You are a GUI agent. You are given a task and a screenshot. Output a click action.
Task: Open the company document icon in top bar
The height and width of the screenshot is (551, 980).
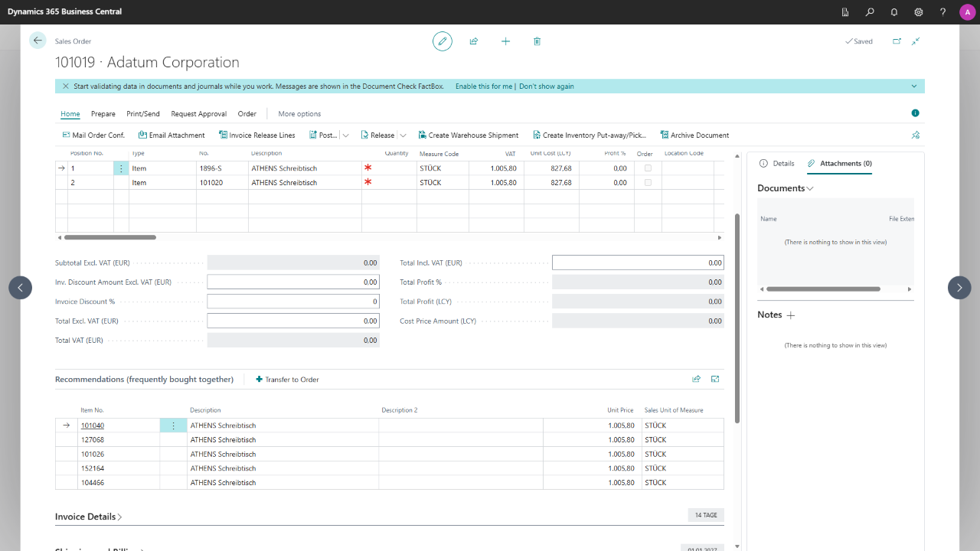[845, 12]
